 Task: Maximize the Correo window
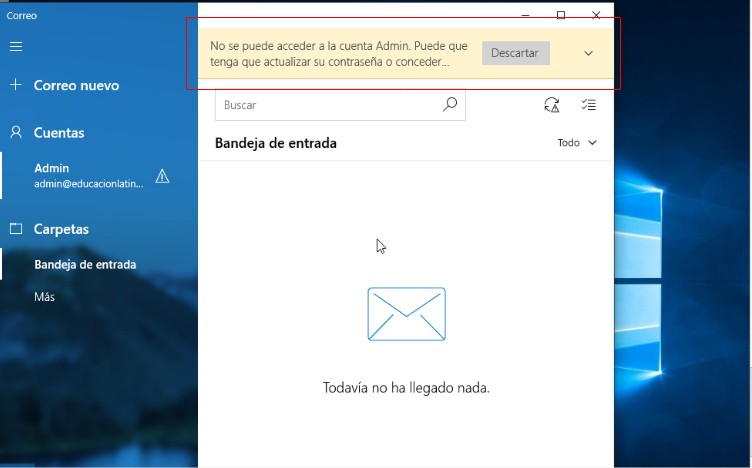tap(561, 15)
